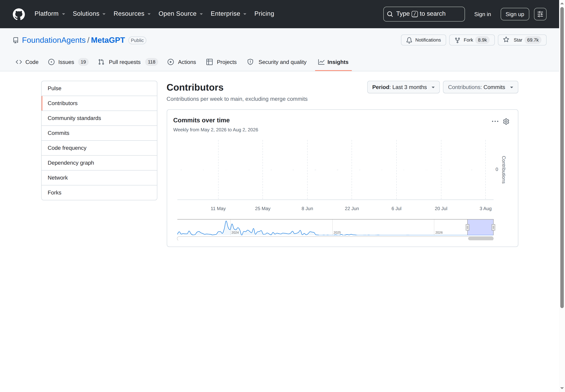Click the search magnifier icon

click(390, 14)
